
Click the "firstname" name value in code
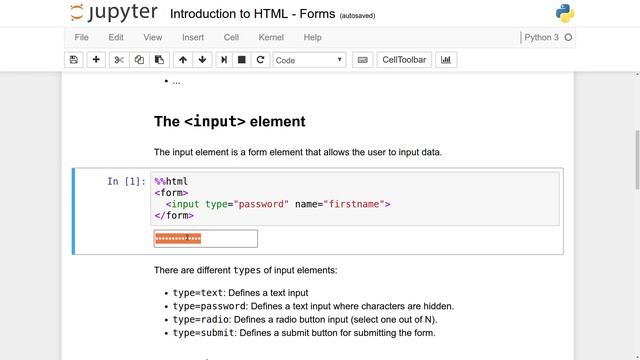[354, 204]
